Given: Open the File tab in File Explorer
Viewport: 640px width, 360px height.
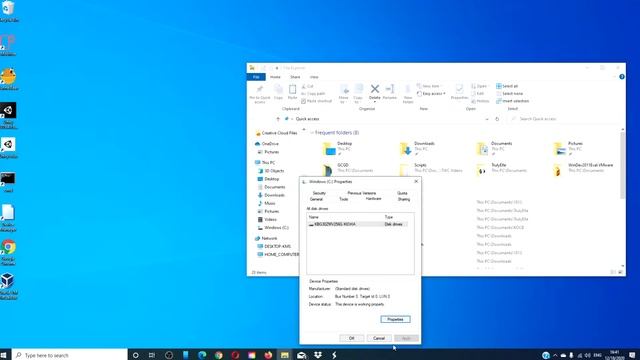Looking at the screenshot, I should (256, 77).
